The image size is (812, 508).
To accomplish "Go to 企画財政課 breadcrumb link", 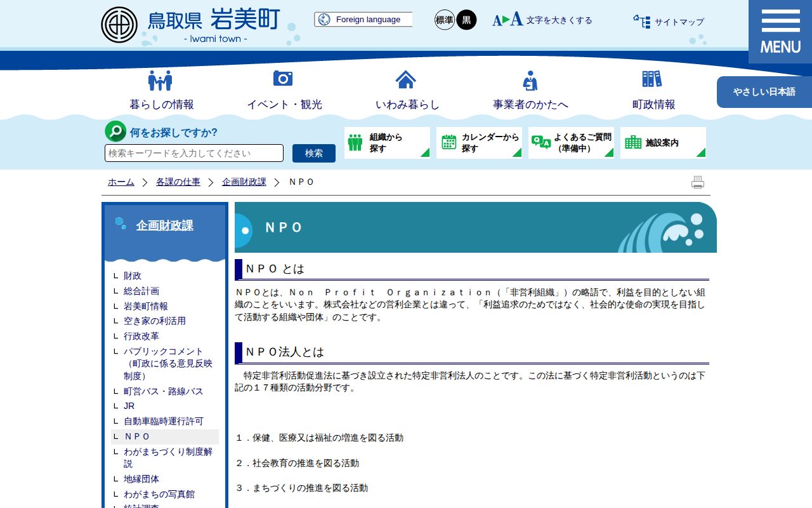I will click(x=244, y=182).
